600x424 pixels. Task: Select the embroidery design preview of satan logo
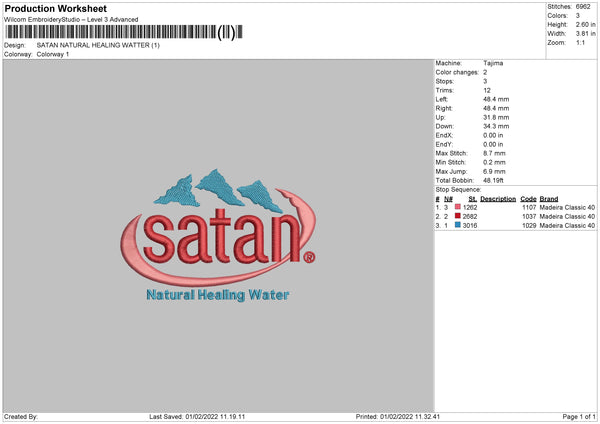(218, 236)
